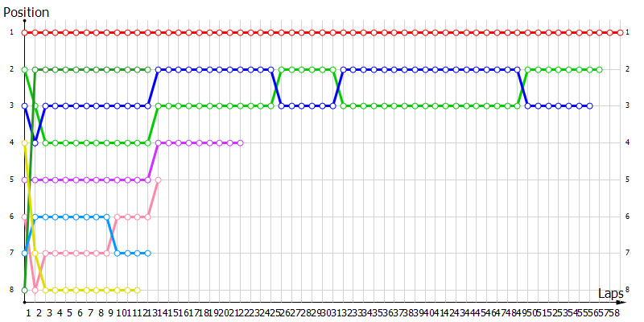
Task: Select the pink marker at position 8
Action: (x=35, y=290)
